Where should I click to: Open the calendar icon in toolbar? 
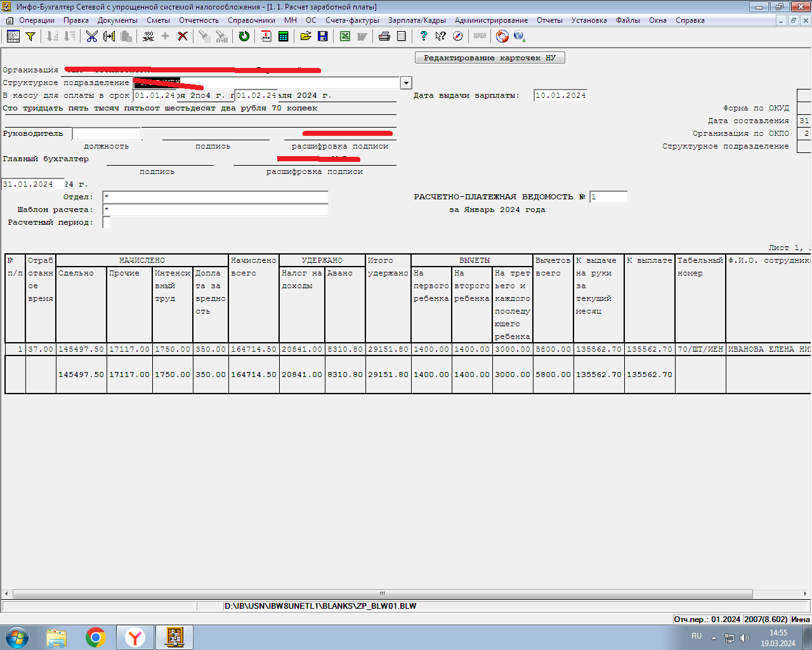click(x=266, y=36)
